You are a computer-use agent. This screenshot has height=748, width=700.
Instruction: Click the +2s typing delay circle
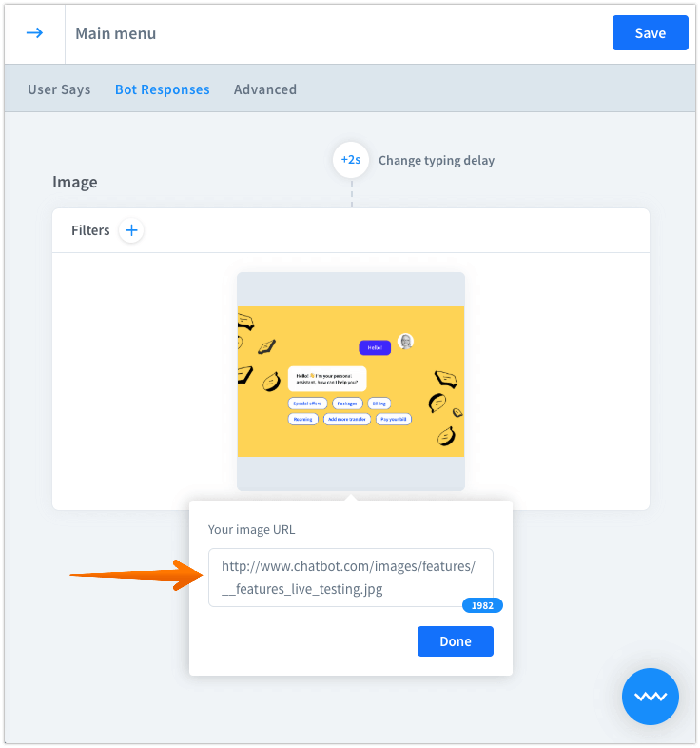point(351,160)
